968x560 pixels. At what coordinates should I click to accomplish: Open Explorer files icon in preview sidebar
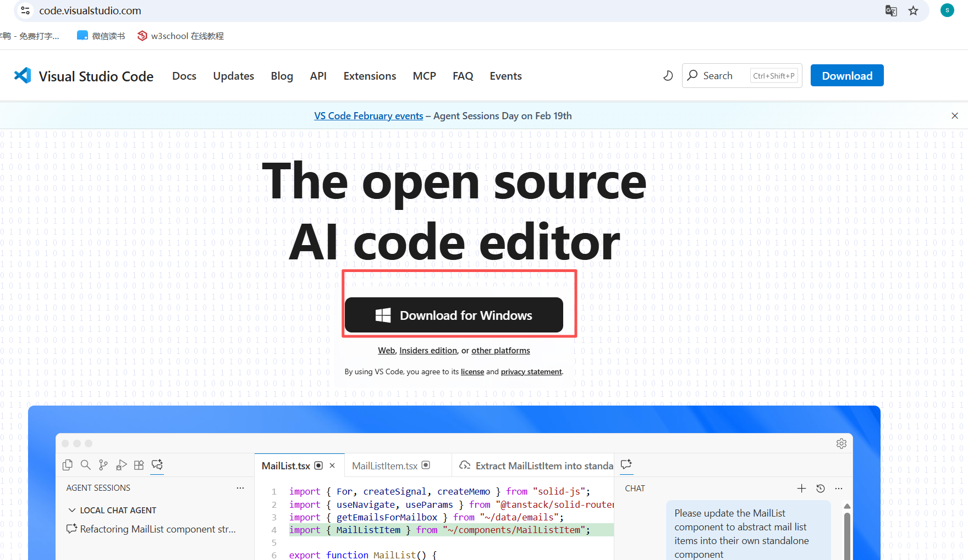[68, 465]
